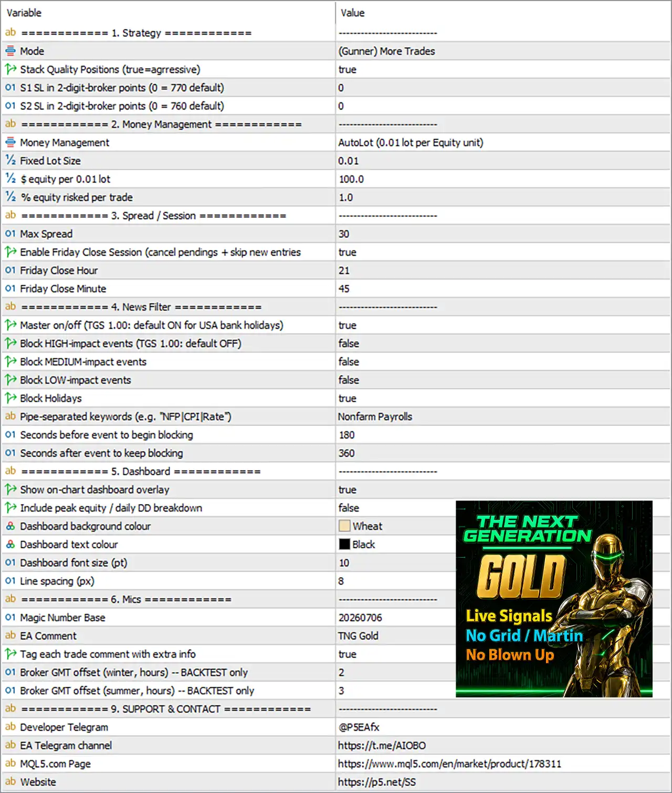Viewport: 672px width, 793px height.
Task: Click the integer icon beside Friday Close Hour
Action: 10,270
